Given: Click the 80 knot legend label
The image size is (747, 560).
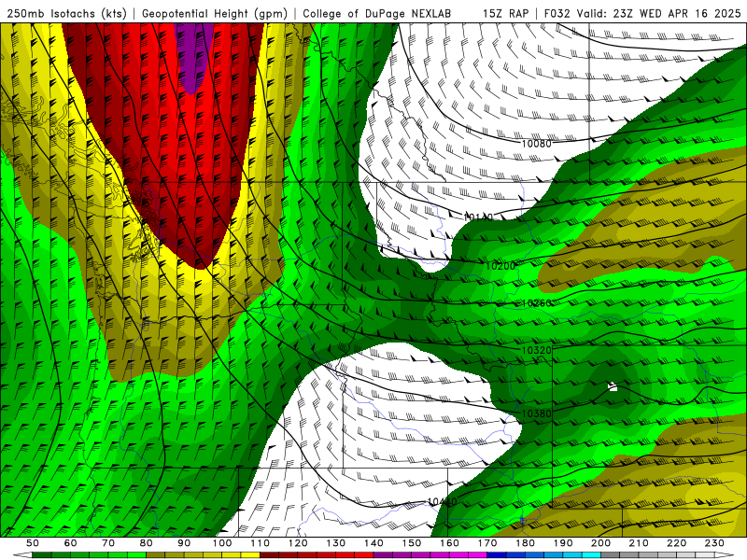Looking at the screenshot, I should (147, 543).
